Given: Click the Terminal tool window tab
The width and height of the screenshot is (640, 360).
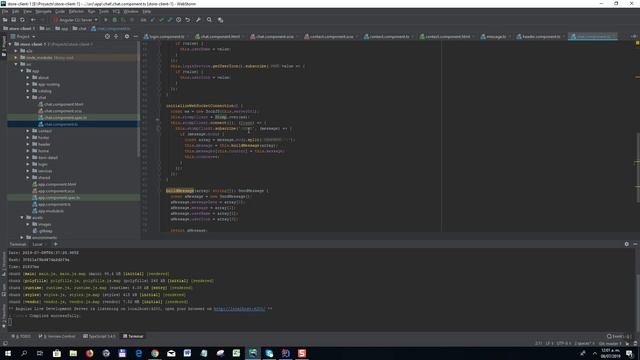Looking at the screenshot, I should [x=133, y=336].
